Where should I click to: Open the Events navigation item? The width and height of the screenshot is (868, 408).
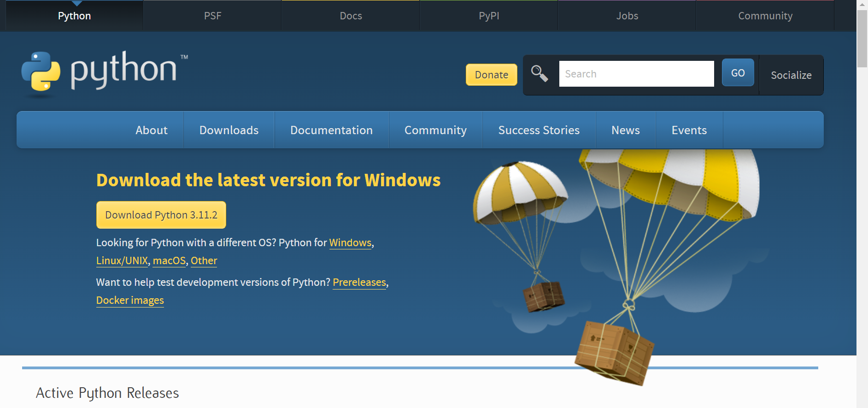(x=689, y=130)
